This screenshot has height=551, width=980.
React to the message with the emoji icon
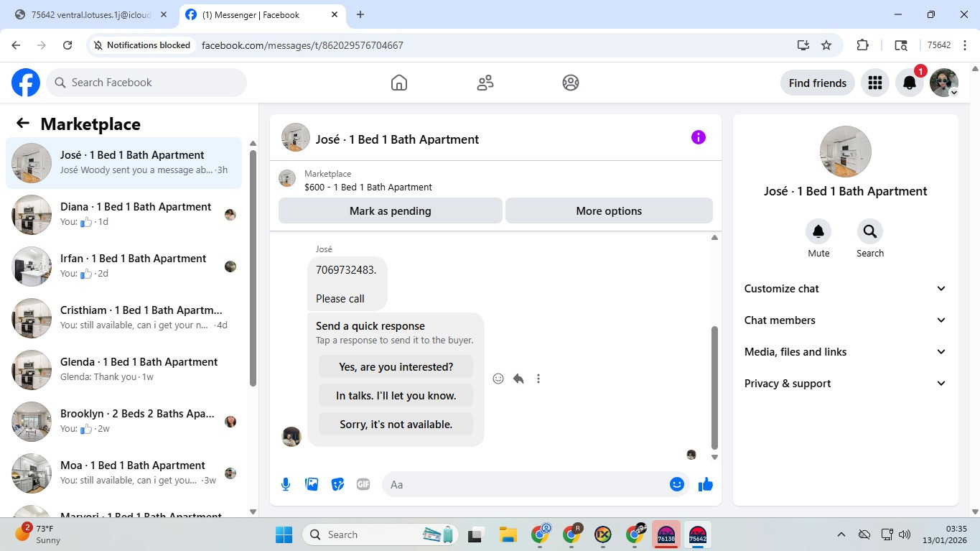coord(498,379)
